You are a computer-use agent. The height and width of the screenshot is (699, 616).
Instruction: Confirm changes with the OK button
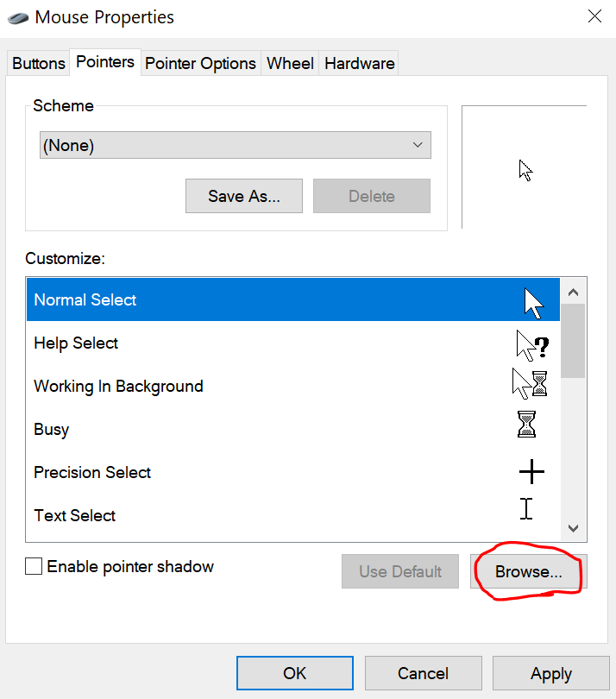(x=294, y=673)
